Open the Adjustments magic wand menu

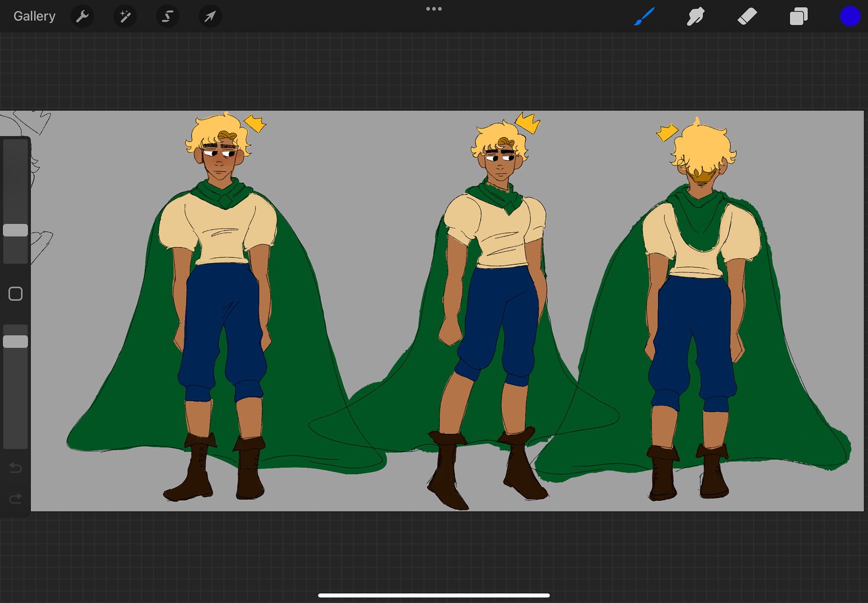(x=125, y=17)
